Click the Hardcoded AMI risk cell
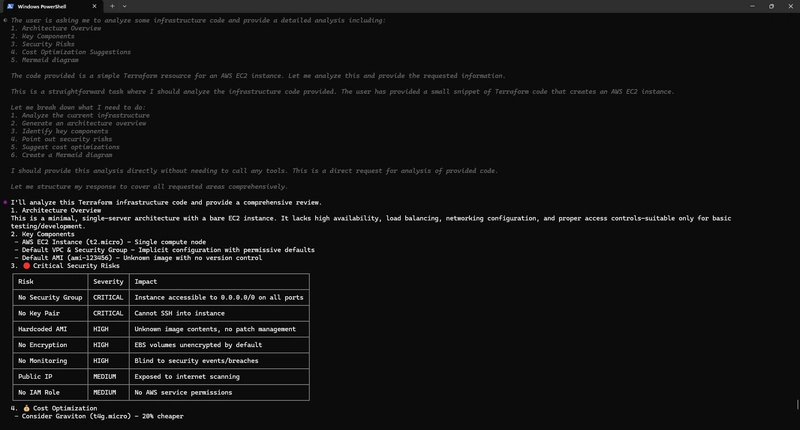Viewport: 800px width, 430px height. pos(41,329)
